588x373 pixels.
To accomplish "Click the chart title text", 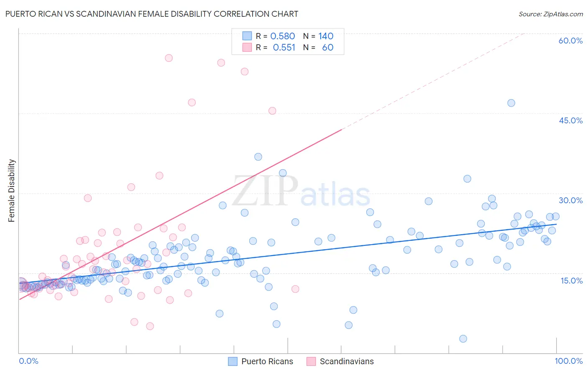I will (x=152, y=14).
